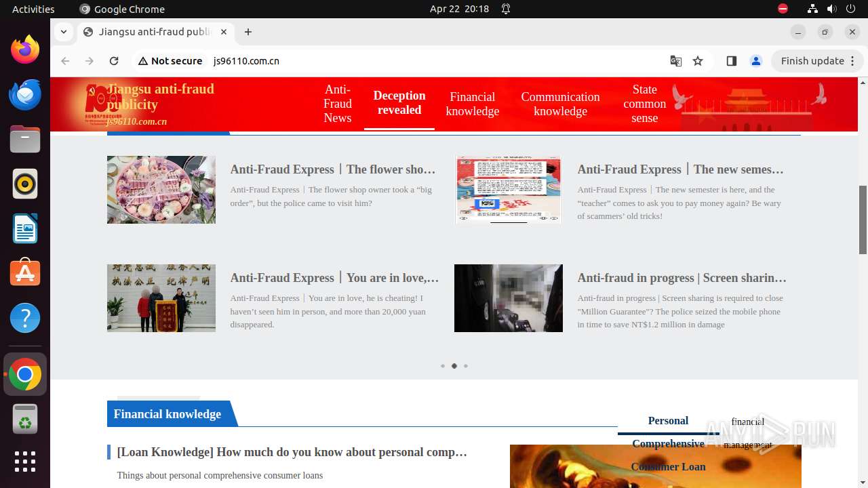Screen dimensions: 868x488
Task: Open the new semester article headline
Action: pos(681,169)
